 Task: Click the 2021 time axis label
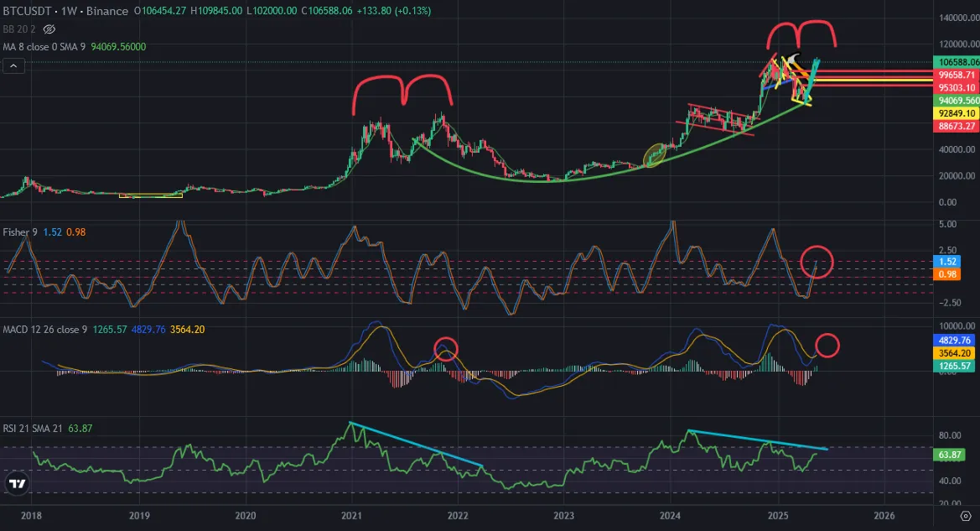tap(351, 515)
